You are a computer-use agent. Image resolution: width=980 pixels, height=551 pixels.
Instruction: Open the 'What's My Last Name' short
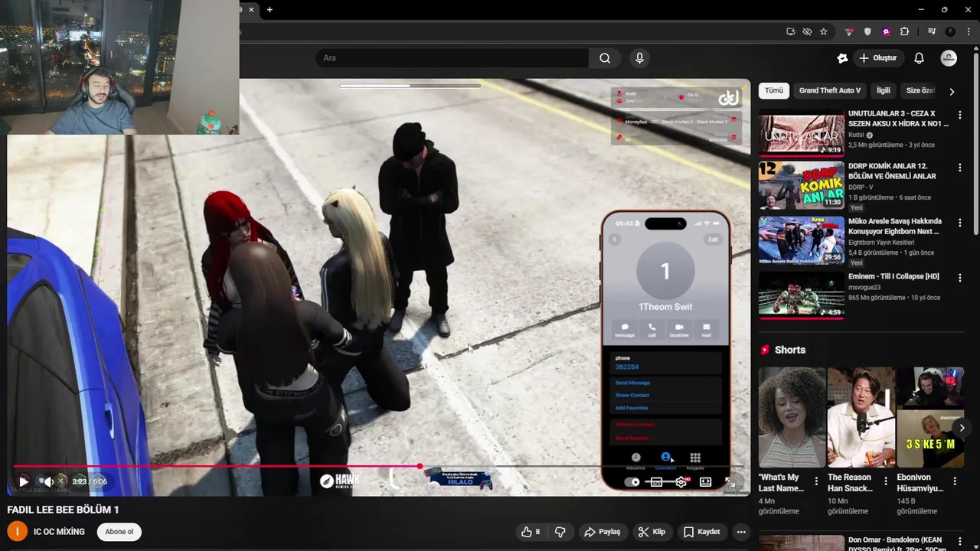792,417
